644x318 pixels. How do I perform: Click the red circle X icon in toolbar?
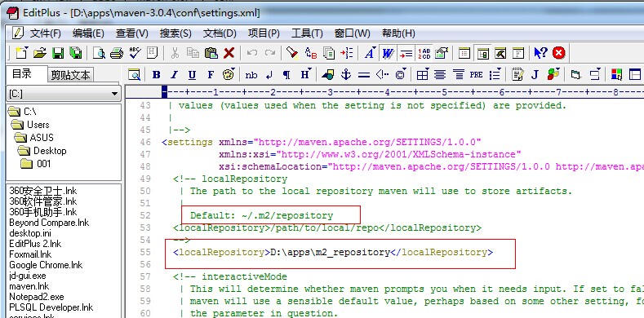(x=559, y=53)
